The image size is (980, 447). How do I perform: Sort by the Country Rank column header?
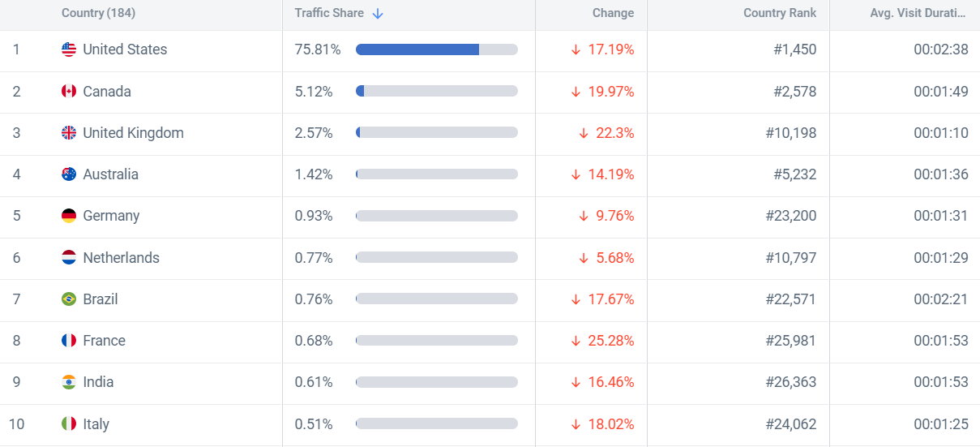pos(780,13)
